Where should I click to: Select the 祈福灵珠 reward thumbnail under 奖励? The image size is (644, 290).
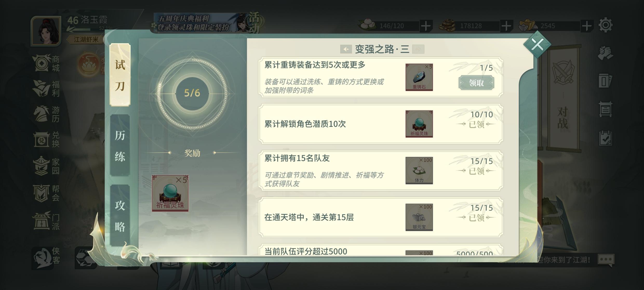coord(170,193)
